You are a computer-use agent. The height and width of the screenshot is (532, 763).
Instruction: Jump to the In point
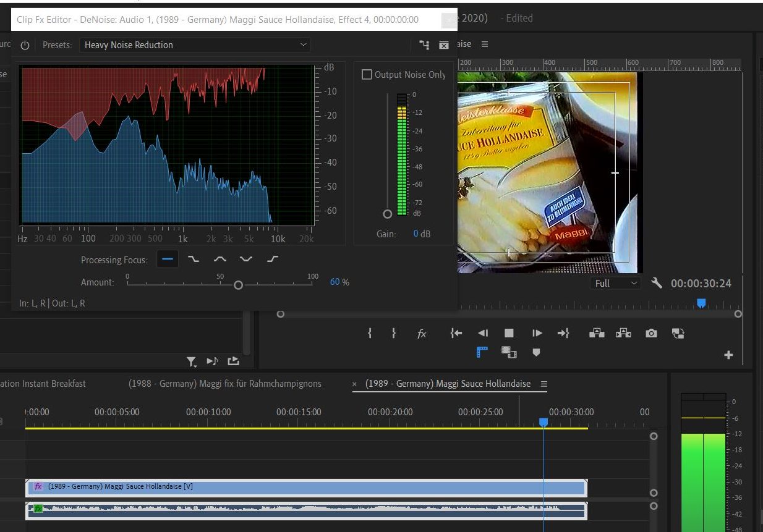[456, 333]
